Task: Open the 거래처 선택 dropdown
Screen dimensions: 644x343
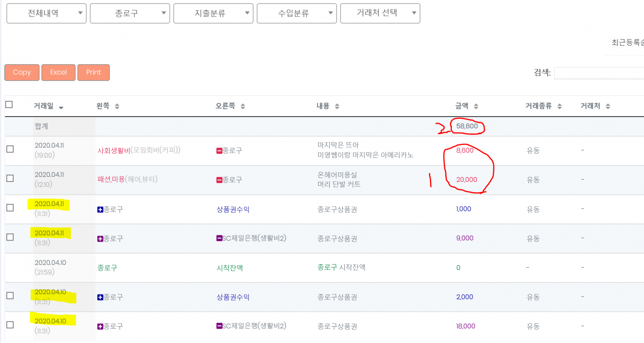Action: [x=380, y=14]
